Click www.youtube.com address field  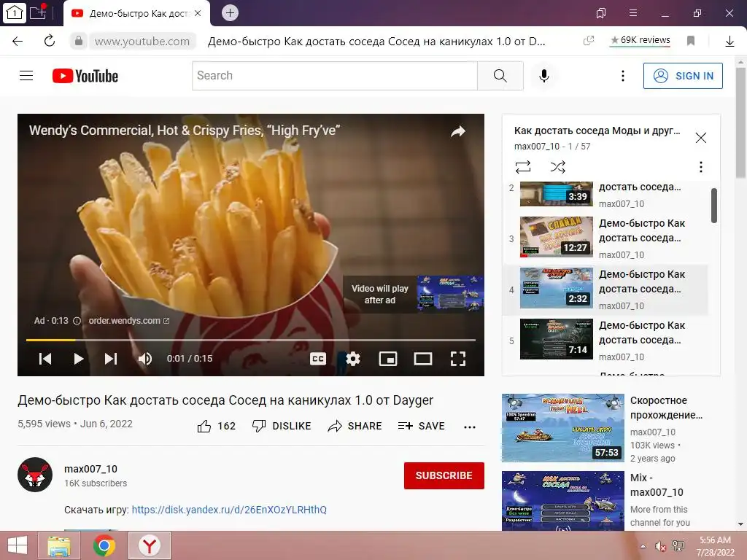tap(142, 42)
